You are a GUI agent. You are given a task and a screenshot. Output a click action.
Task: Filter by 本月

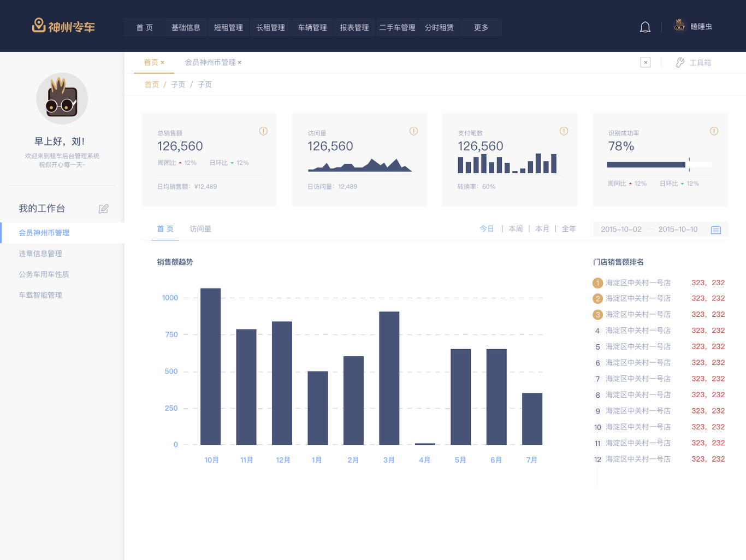[x=542, y=229]
